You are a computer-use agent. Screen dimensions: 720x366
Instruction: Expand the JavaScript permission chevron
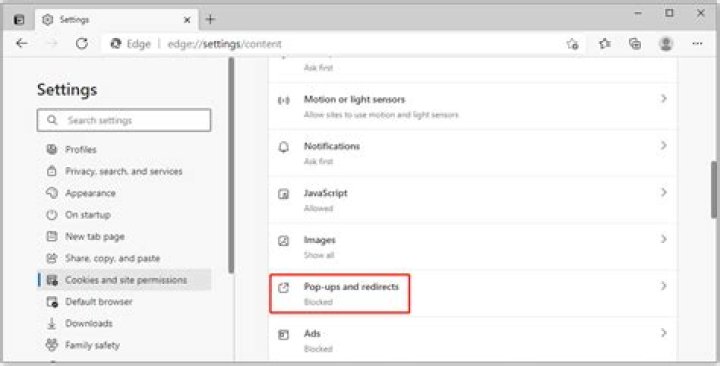(664, 192)
